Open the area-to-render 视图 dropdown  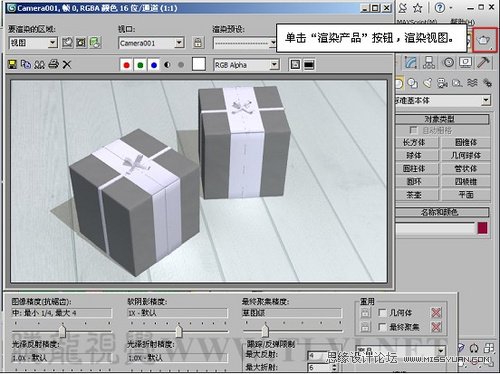pos(33,43)
